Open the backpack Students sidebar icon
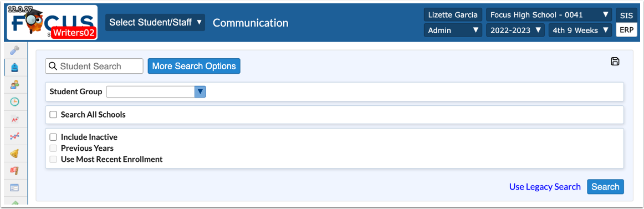Image resolution: width=644 pixels, height=209 pixels. pos(14,67)
